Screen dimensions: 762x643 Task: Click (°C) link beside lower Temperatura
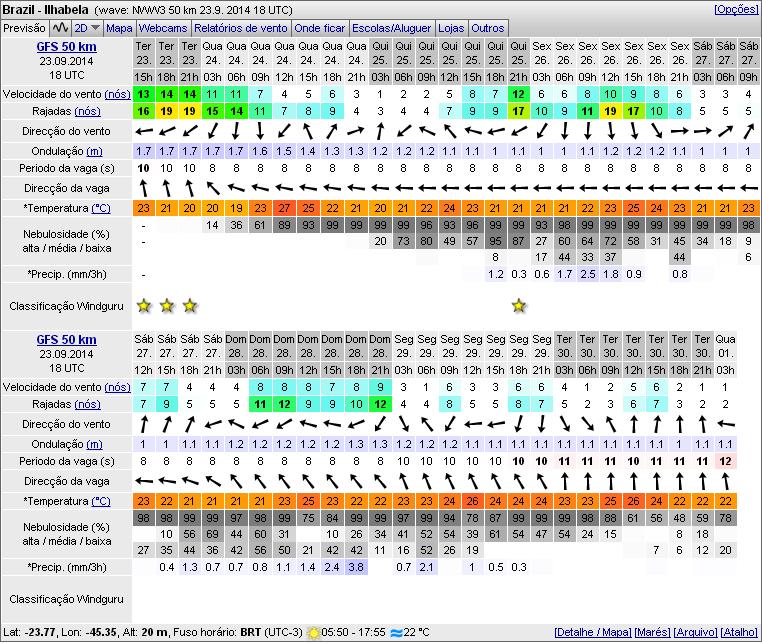point(101,501)
